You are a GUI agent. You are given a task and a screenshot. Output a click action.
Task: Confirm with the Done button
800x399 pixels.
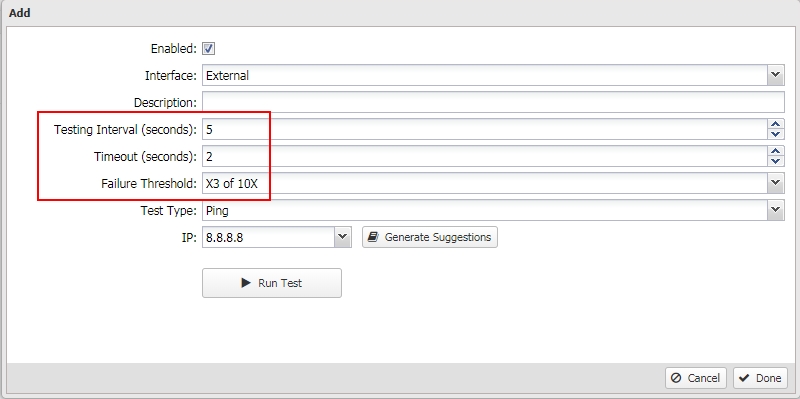[x=760, y=378]
